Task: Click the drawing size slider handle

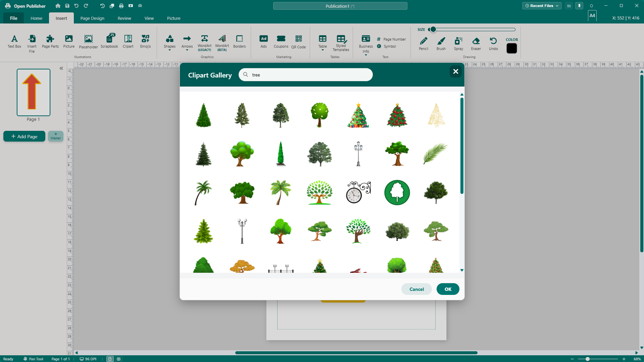Action: point(433,30)
